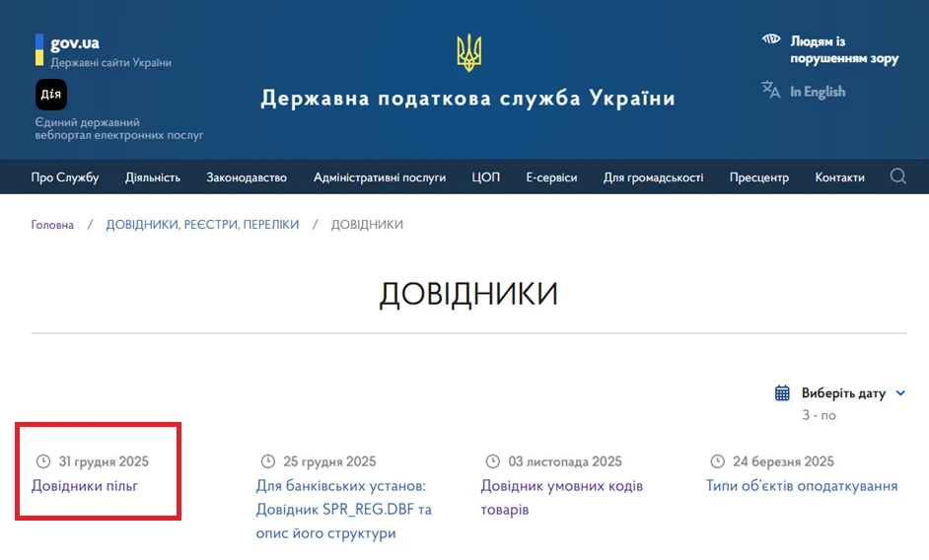Image resolution: width=929 pixels, height=560 pixels.
Task: Click gov.ua site title link
Action: click(x=75, y=42)
